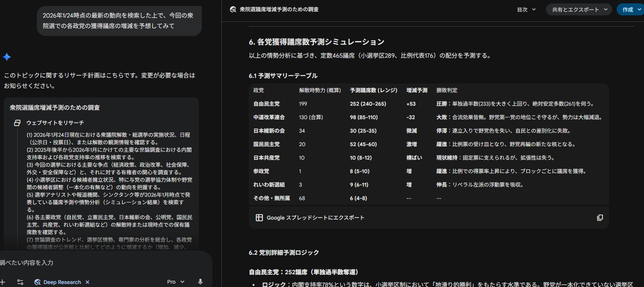Viewport: 644px width, 287px height.
Task: Open the tools settings icon in prompt bar
Action: (20, 282)
